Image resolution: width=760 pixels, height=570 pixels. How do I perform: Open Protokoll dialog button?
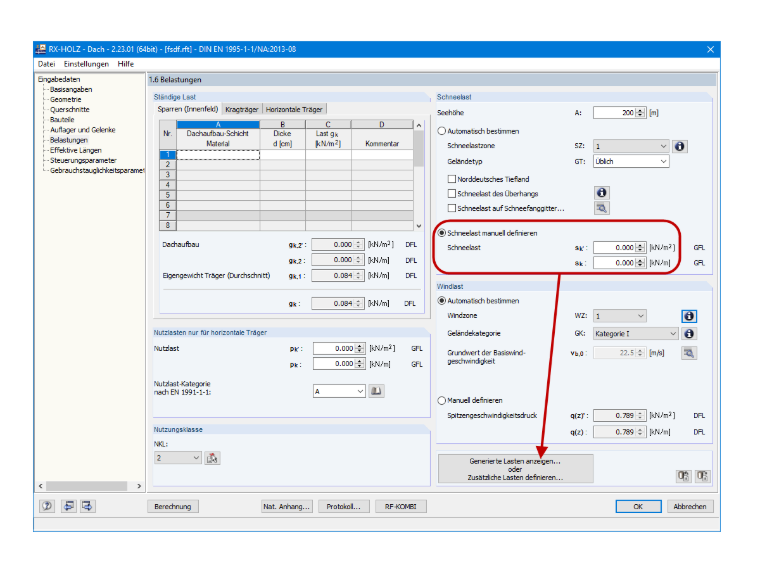coord(344,507)
